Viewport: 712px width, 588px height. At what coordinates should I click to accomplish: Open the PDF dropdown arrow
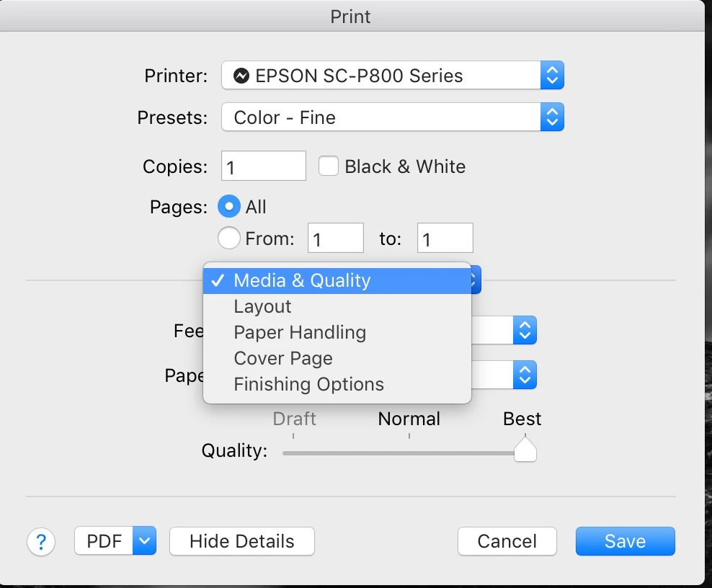pyautogui.click(x=145, y=541)
